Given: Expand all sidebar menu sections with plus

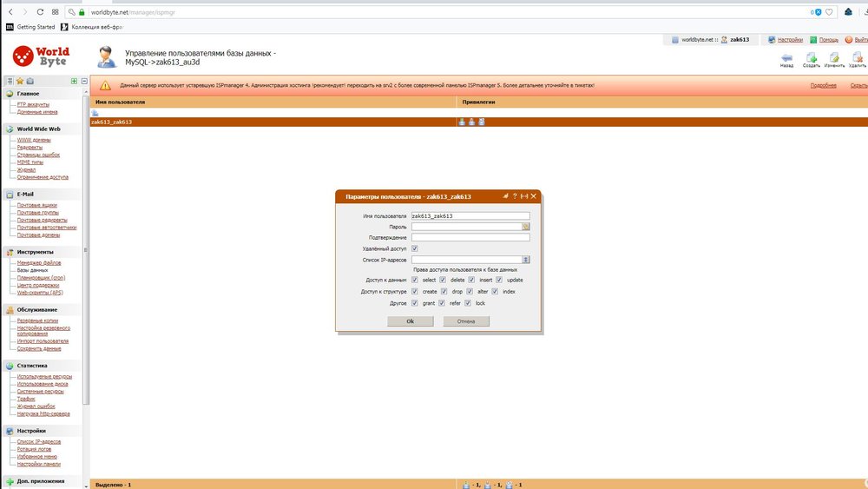Looking at the screenshot, I should pos(75,81).
